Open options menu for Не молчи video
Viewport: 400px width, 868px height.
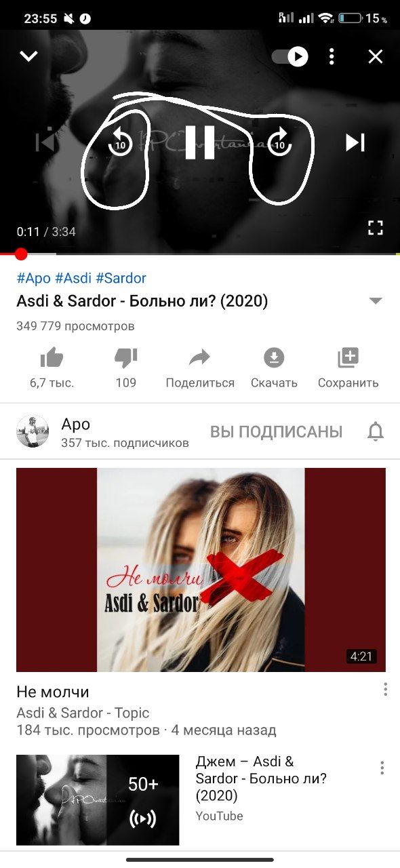(385, 690)
